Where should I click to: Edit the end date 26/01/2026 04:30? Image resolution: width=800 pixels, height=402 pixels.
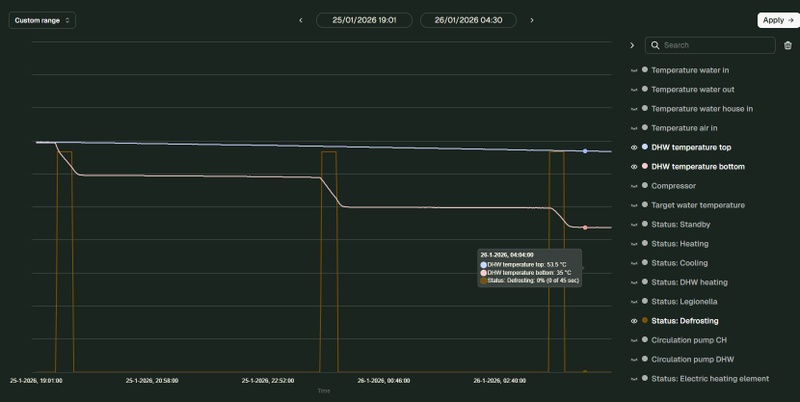pos(468,20)
